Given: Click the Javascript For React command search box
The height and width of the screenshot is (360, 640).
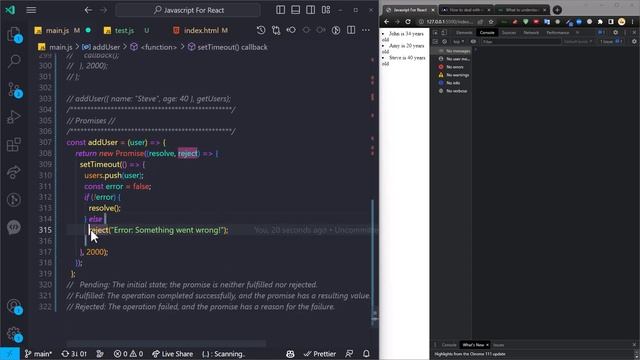Looking at the screenshot, I should (x=188, y=10).
